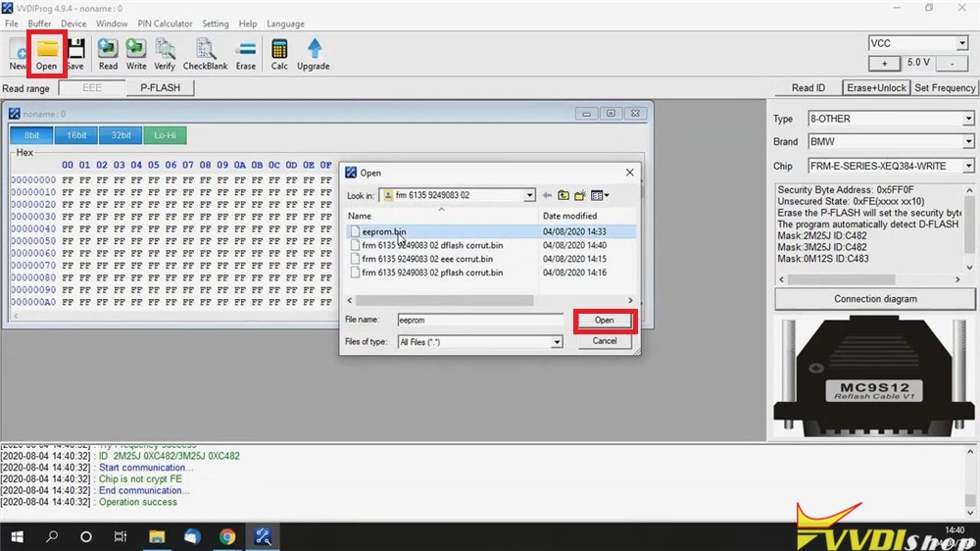Click the Read ID button

coord(808,88)
